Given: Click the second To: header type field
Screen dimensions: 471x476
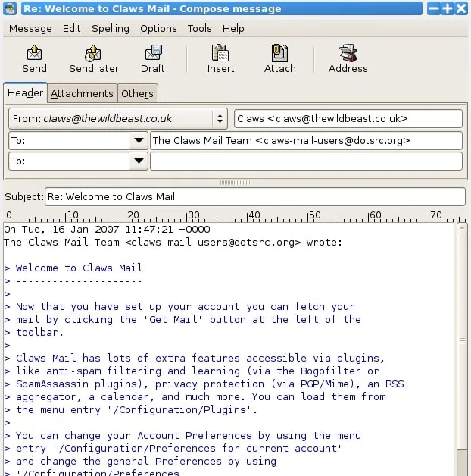Looking at the screenshot, I should click(69, 161).
